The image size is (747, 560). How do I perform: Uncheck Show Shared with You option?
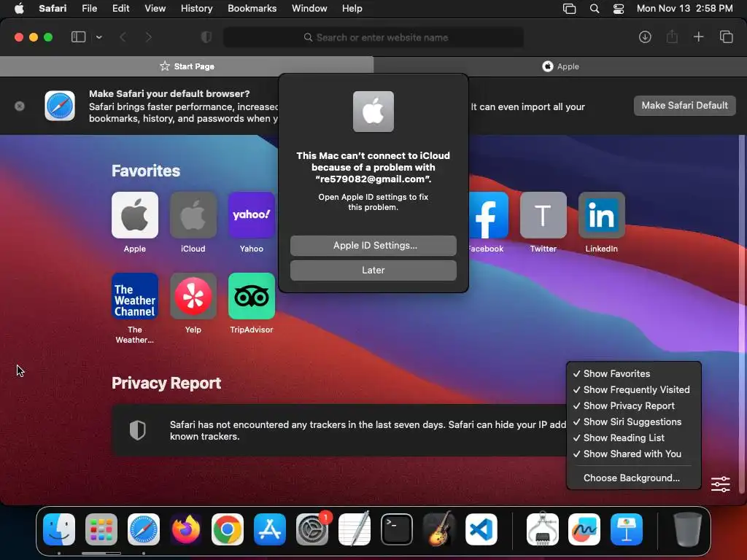tap(634, 454)
